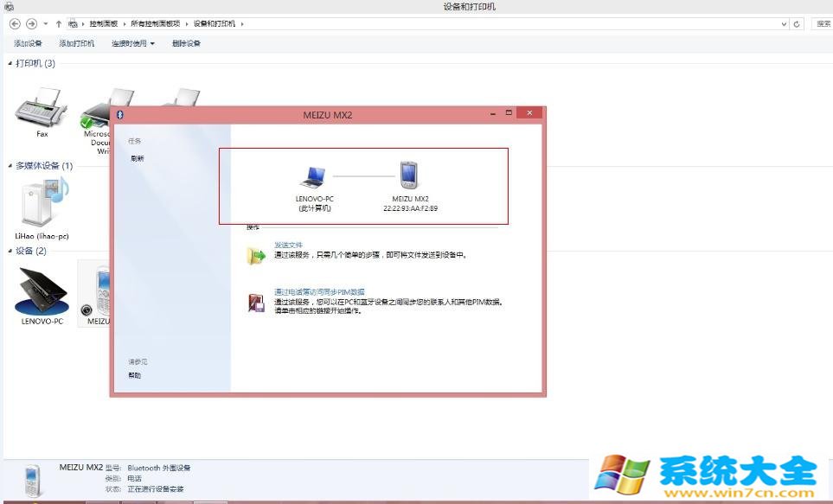Select the LENOVO-PC laptop device icon
The image size is (833, 504).
point(42,290)
